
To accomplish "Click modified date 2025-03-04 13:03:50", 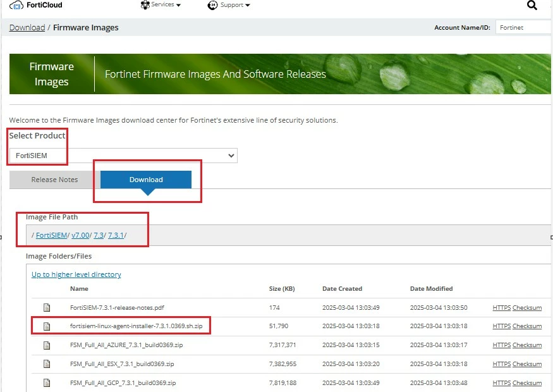I will (x=439, y=308).
